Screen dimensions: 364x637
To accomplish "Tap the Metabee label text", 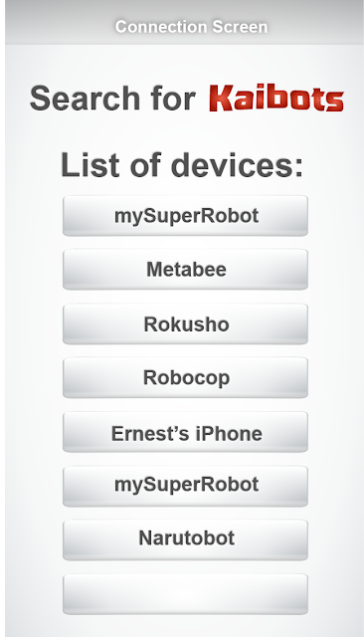I will pyautogui.click(x=186, y=270).
